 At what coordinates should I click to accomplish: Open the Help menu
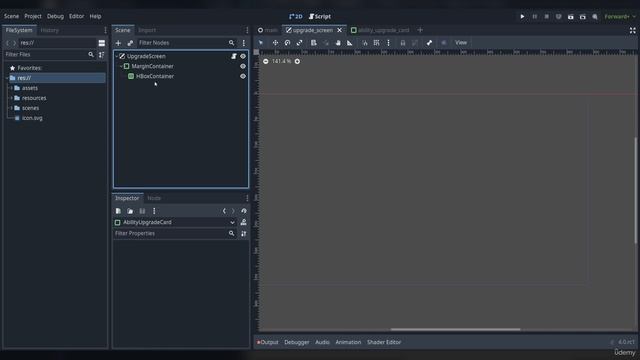(95, 16)
